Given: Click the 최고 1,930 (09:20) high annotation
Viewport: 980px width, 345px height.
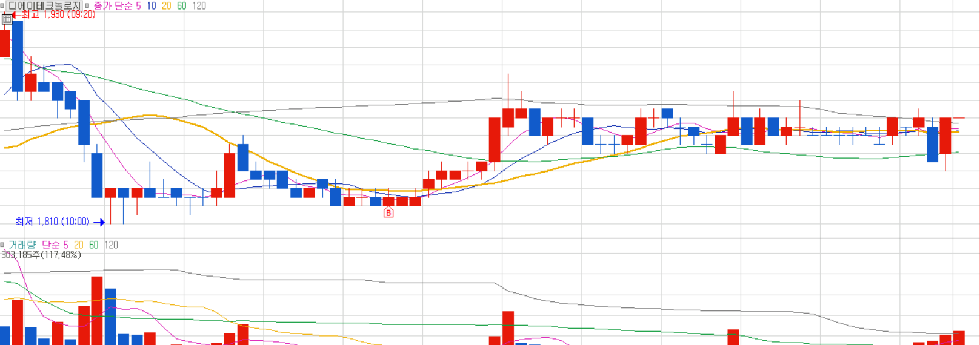Looking at the screenshot, I should click(x=58, y=14).
